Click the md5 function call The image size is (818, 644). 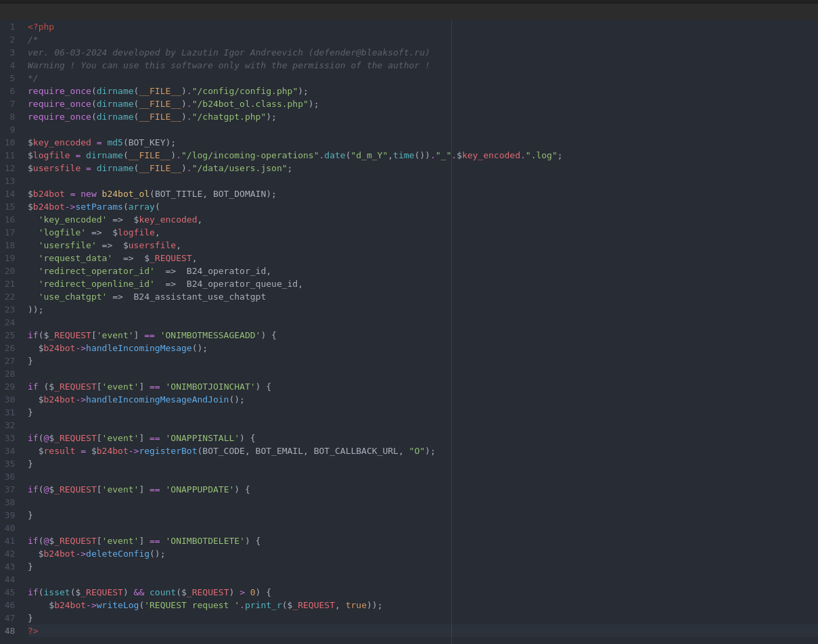pos(115,143)
